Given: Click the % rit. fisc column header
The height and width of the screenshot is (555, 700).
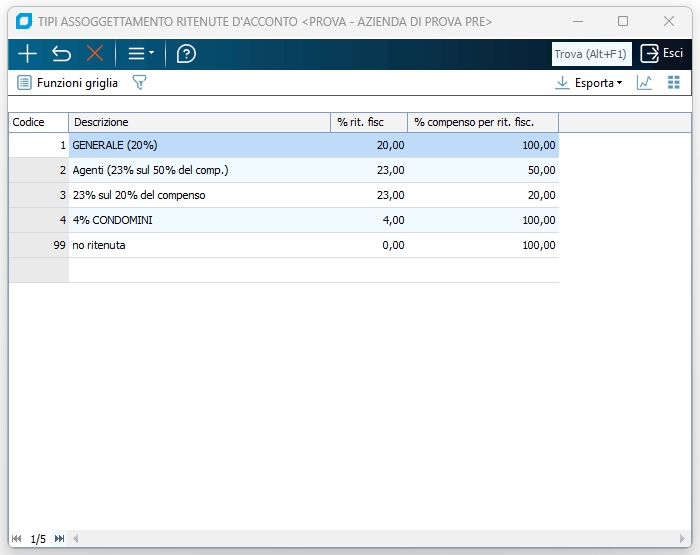Looking at the screenshot, I should tap(368, 122).
